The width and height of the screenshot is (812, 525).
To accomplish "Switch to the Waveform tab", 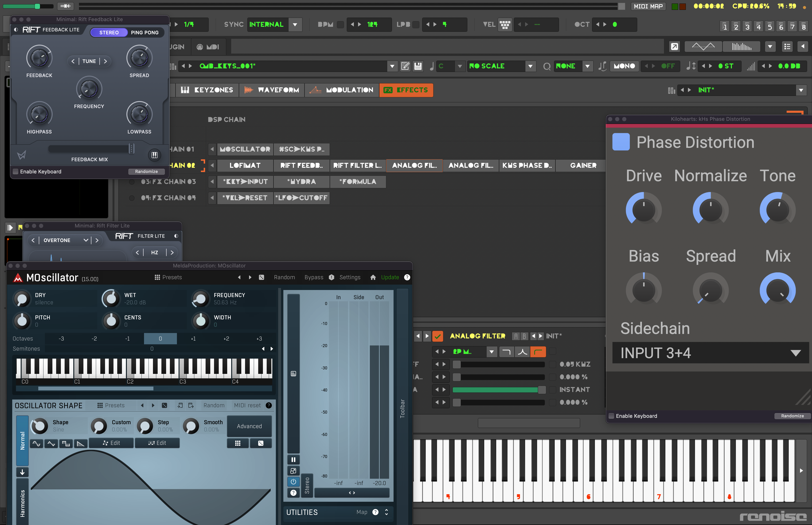I will coord(272,90).
